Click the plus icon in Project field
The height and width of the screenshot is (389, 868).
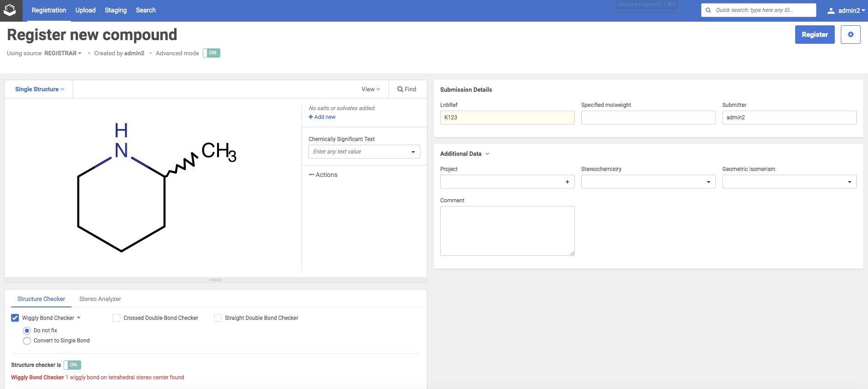(567, 182)
